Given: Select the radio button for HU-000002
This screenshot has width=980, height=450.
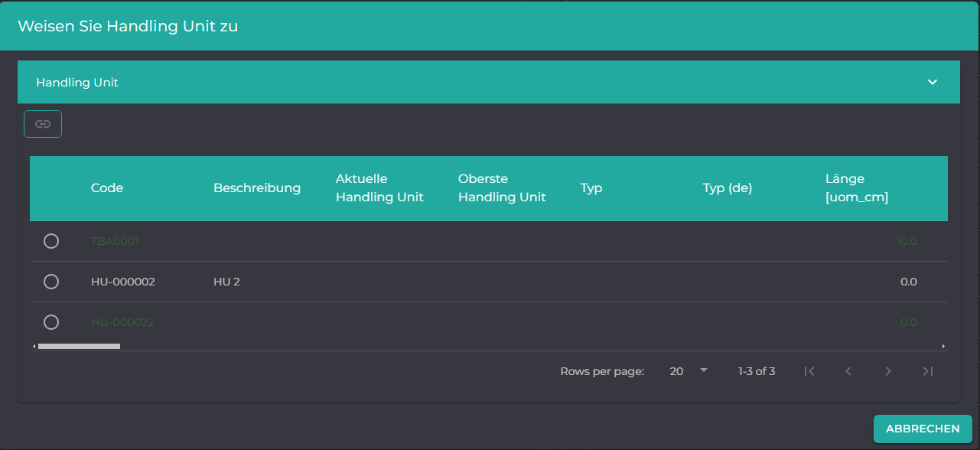Looking at the screenshot, I should click(51, 282).
